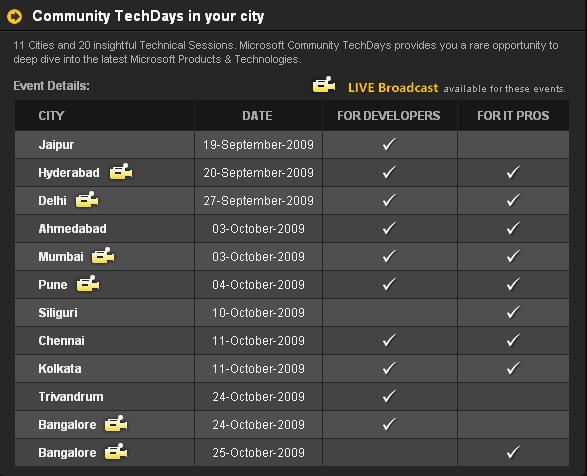Click Jaipur For Developers checkmark
The width and height of the screenshot is (587, 476).
point(389,144)
